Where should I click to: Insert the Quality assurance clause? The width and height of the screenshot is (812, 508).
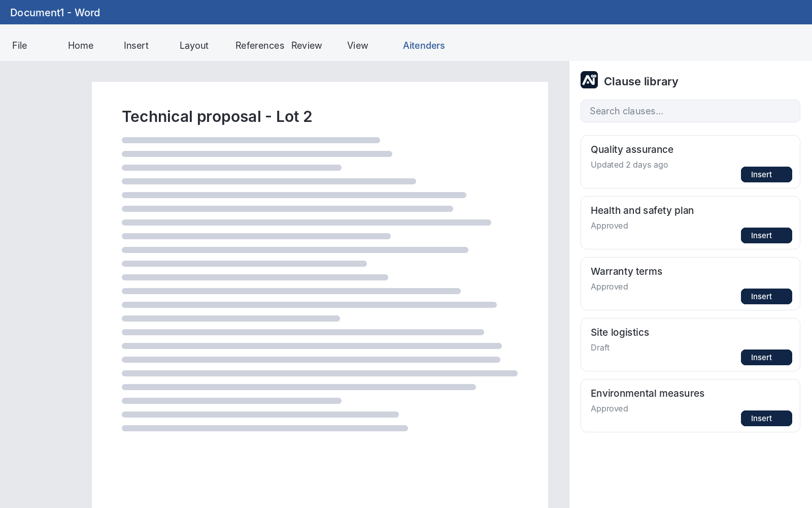point(766,175)
